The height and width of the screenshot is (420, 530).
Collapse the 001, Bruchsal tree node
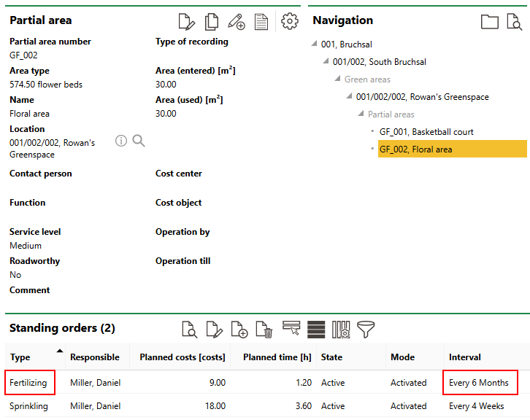click(314, 44)
